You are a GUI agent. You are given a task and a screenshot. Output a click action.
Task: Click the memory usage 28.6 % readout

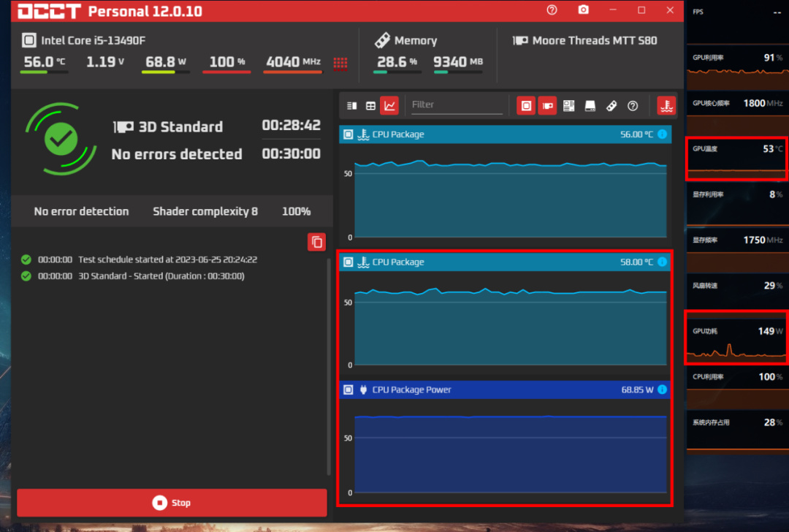pyautogui.click(x=397, y=62)
